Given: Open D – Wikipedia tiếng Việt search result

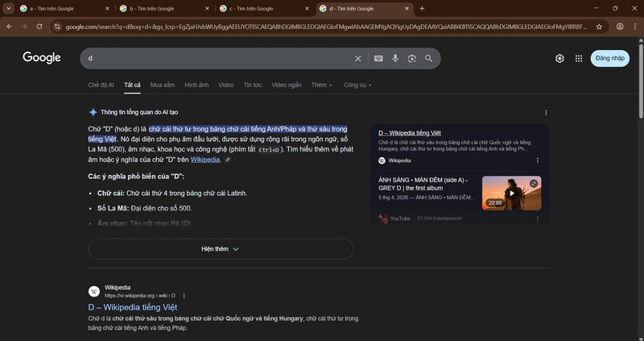Looking at the screenshot, I should [133, 307].
